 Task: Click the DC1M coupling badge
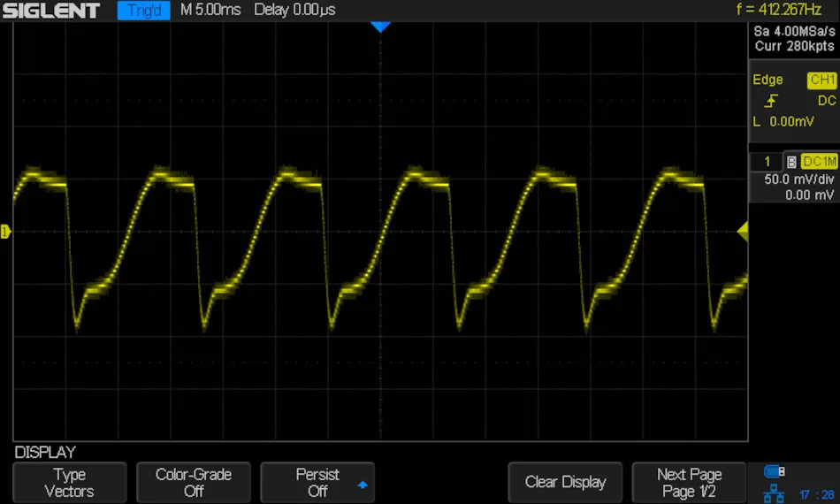click(x=819, y=161)
